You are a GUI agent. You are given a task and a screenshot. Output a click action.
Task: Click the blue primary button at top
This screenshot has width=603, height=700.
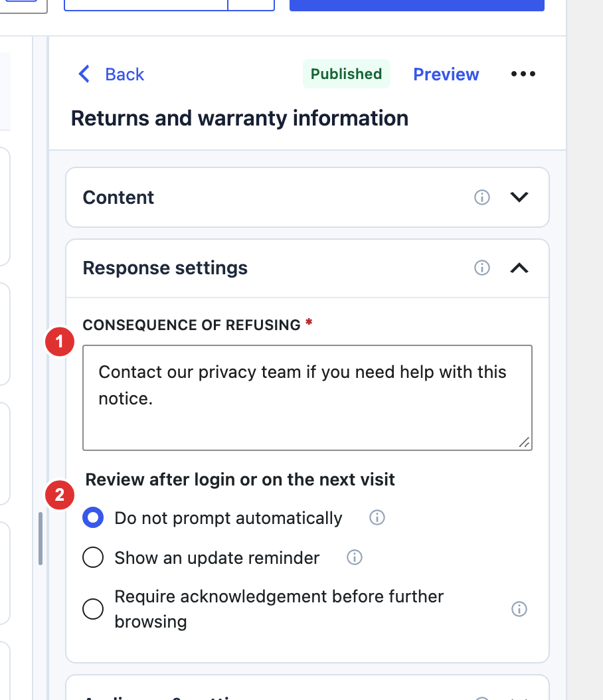click(417, 5)
